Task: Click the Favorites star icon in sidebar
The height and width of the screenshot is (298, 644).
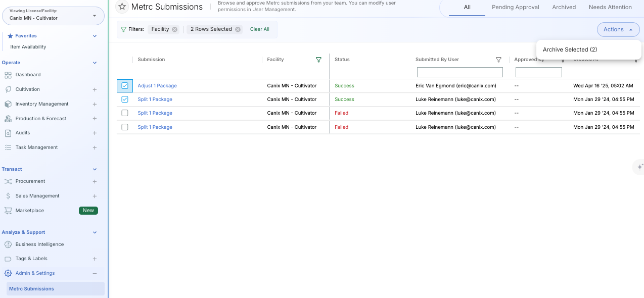Action: (x=10, y=36)
